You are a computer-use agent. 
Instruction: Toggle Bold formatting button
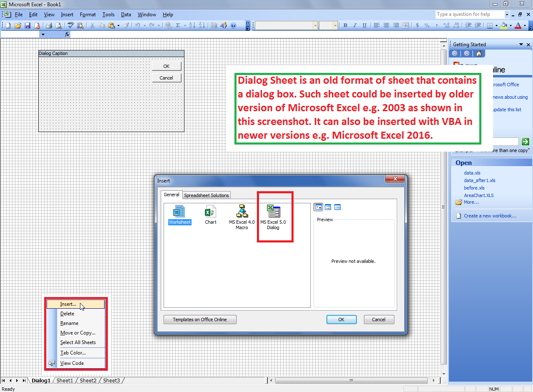pyautogui.click(x=345, y=25)
